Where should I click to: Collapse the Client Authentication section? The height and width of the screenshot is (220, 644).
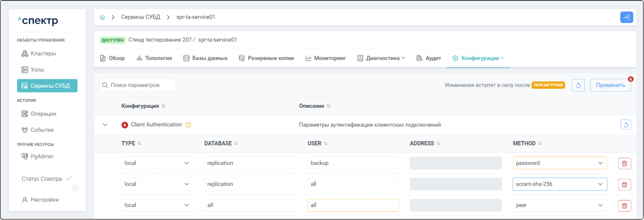[105, 125]
